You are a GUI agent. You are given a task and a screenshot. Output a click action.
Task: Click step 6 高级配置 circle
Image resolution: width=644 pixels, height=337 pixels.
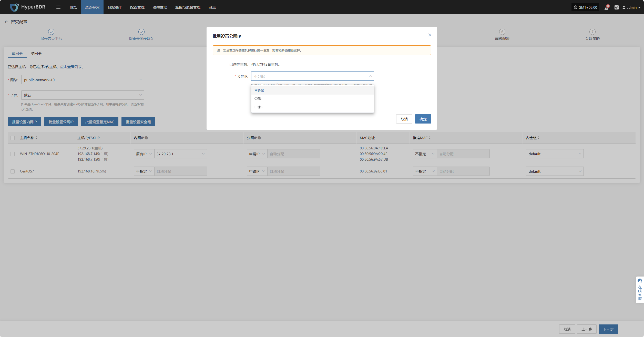click(502, 32)
